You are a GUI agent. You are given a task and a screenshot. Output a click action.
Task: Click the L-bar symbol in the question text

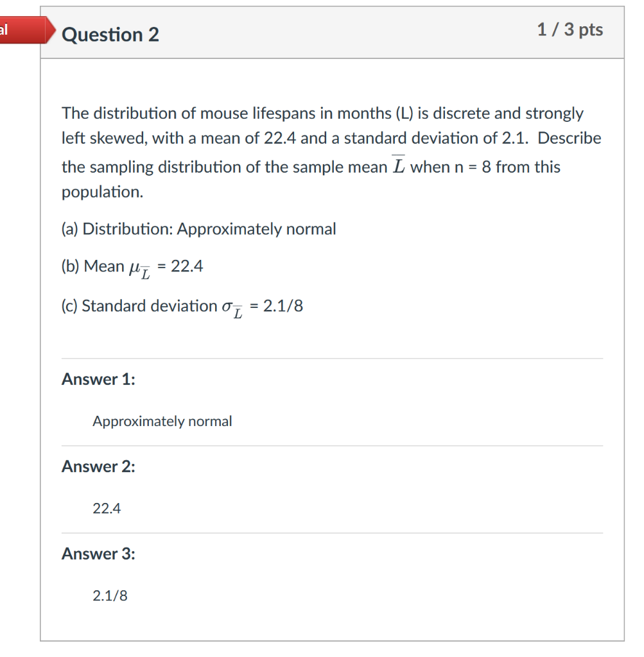pyautogui.click(x=399, y=165)
